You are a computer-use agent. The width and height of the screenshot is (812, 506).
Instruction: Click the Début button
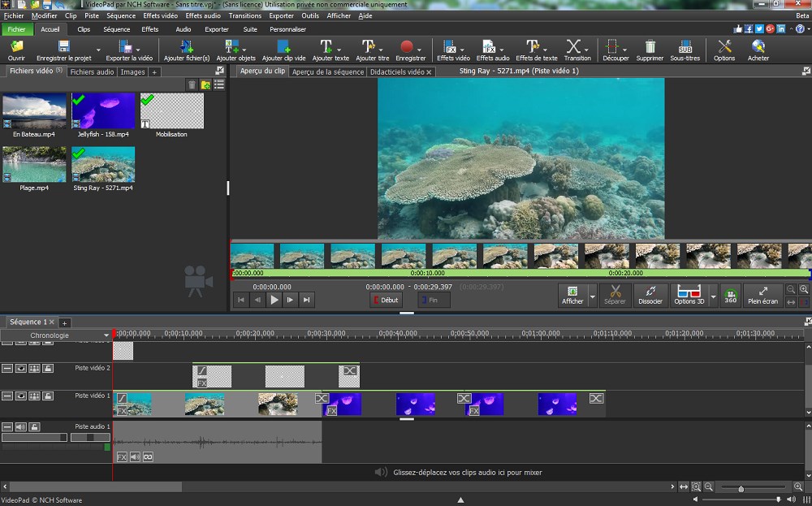pos(385,300)
